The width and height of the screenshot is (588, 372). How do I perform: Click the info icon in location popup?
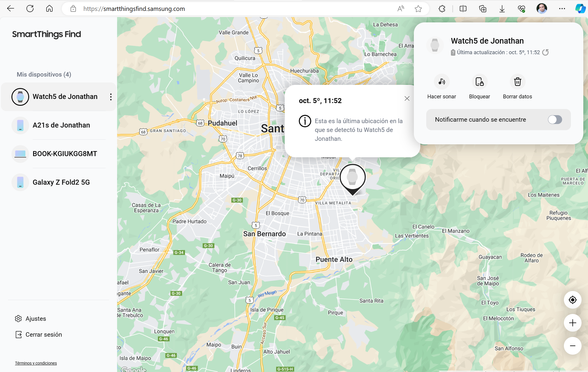[x=305, y=121]
